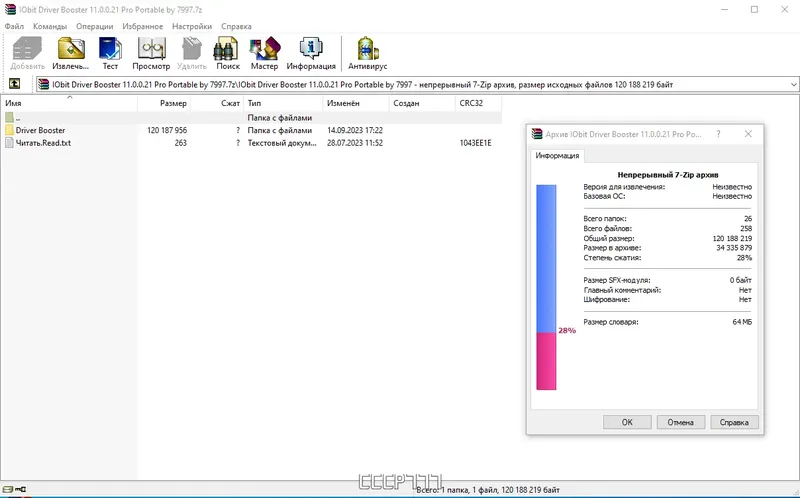
Task: Open the Настройки menu
Action: [x=192, y=26]
